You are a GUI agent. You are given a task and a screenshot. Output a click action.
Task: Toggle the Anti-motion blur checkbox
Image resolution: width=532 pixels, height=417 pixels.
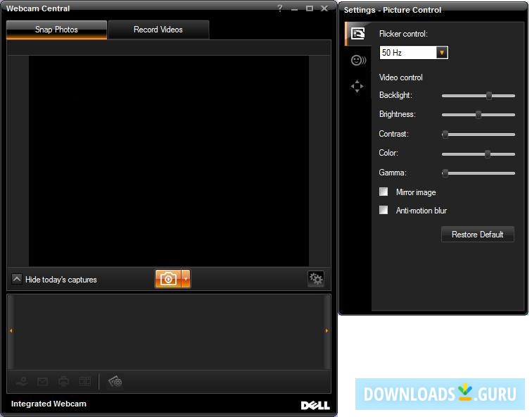(x=384, y=210)
